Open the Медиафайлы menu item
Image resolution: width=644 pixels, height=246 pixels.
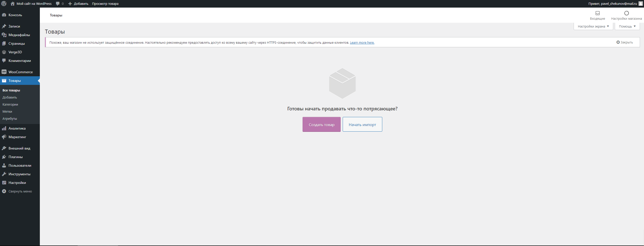pos(20,35)
